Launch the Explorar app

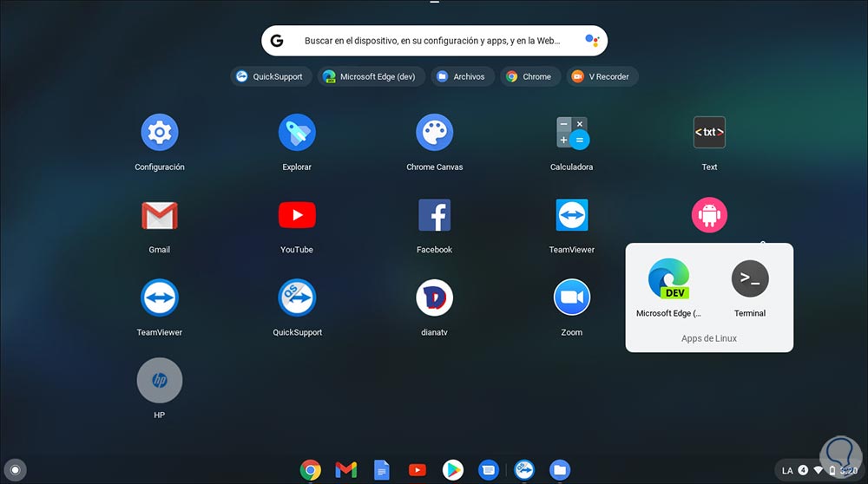[x=297, y=132]
